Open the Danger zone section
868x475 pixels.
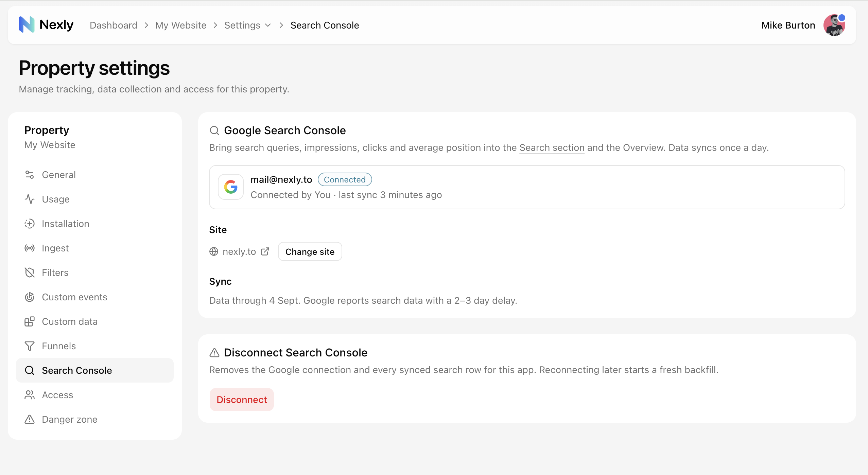(95, 419)
